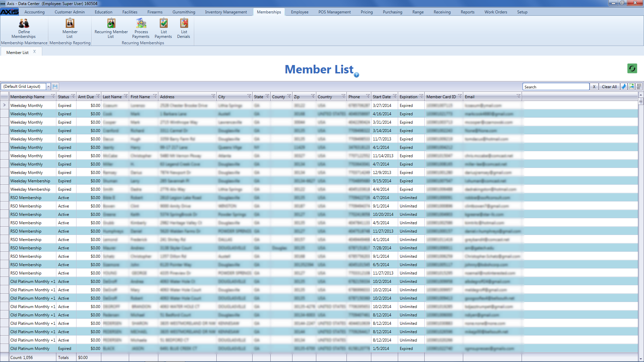The width and height of the screenshot is (644, 362).
Task: Open the Accounting menu tab
Action: click(35, 12)
